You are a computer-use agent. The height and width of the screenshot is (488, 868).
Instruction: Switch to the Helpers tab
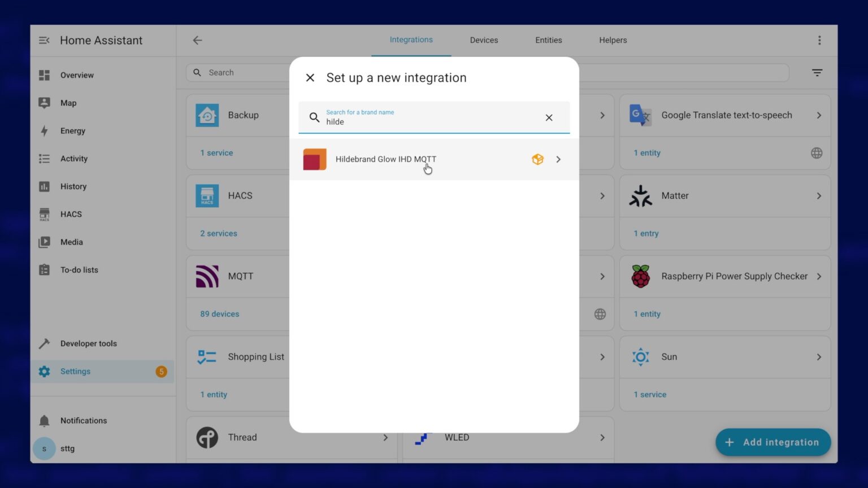613,40
